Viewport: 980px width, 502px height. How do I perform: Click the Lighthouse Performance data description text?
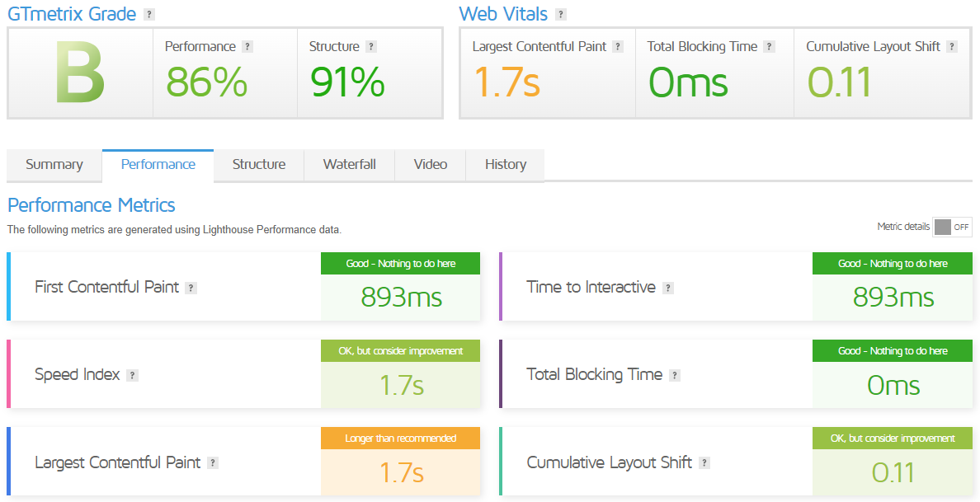pyautogui.click(x=174, y=230)
